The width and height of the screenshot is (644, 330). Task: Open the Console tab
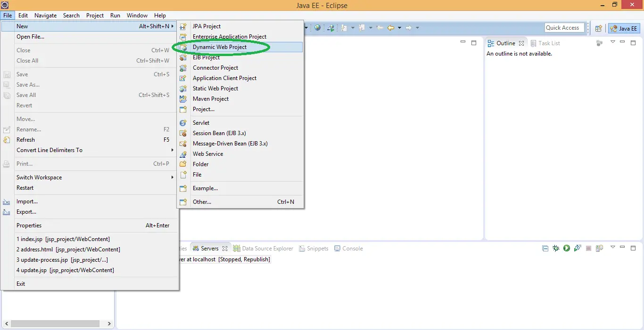pos(348,248)
